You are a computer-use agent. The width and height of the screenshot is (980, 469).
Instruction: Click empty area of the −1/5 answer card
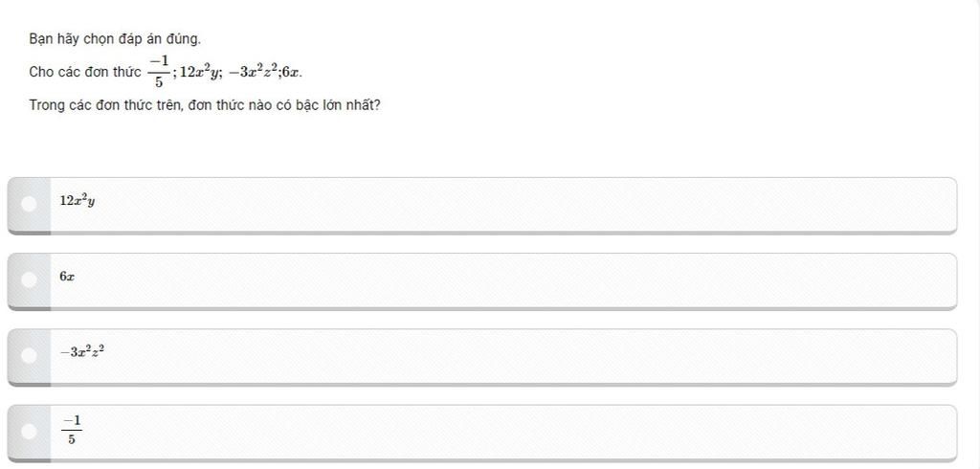coord(526,431)
